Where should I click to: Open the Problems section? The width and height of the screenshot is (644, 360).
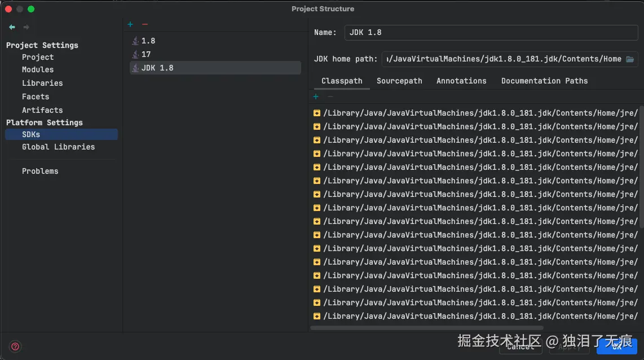click(x=40, y=172)
